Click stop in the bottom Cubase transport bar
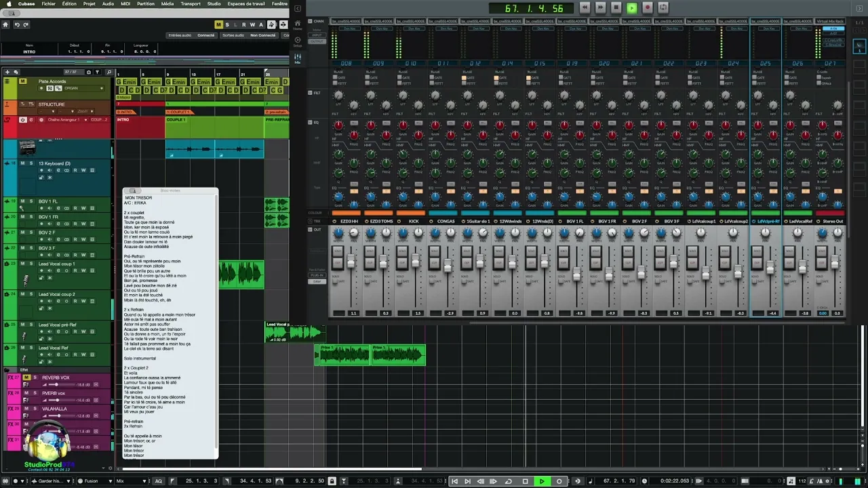Screen dimensions: 868x488 click(x=525, y=481)
